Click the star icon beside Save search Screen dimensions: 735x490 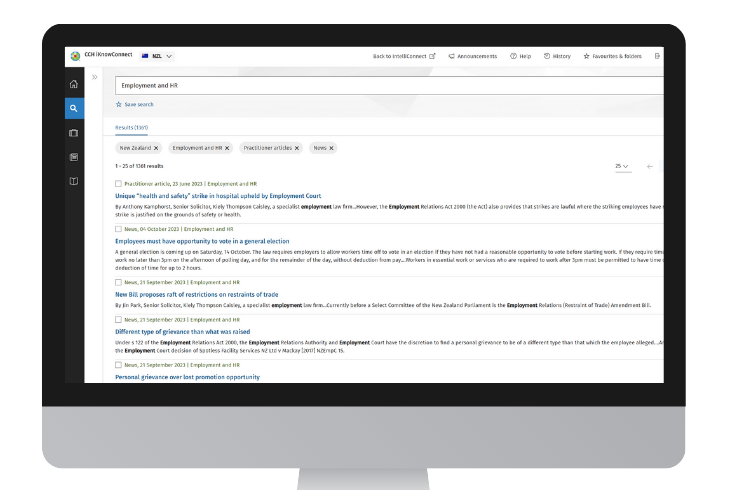coord(118,104)
